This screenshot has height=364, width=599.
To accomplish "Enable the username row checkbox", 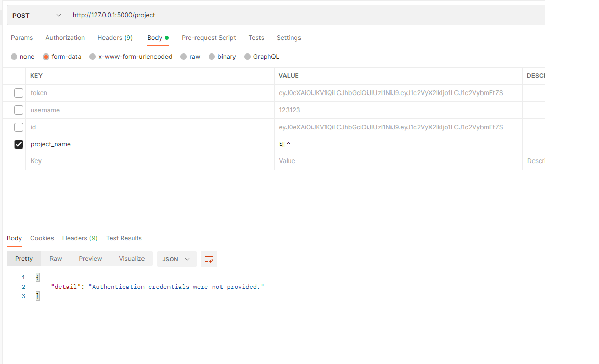I will 18,110.
